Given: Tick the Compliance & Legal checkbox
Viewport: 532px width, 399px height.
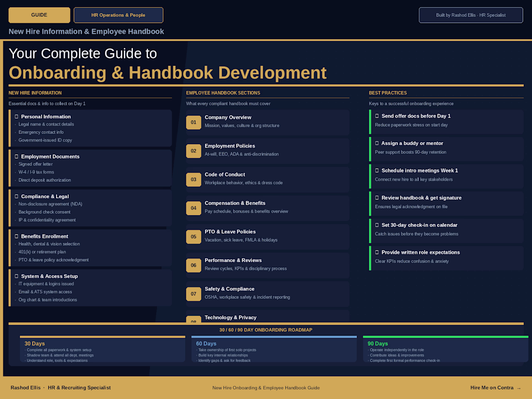Looking at the screenshot, I should point(16,196).
